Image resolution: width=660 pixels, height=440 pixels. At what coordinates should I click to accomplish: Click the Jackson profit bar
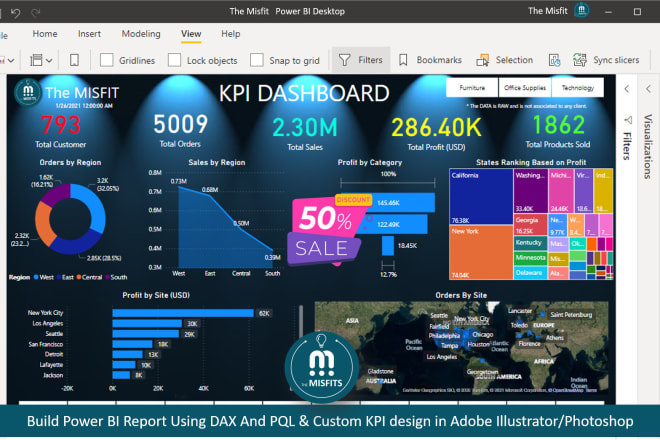point(121,375)
